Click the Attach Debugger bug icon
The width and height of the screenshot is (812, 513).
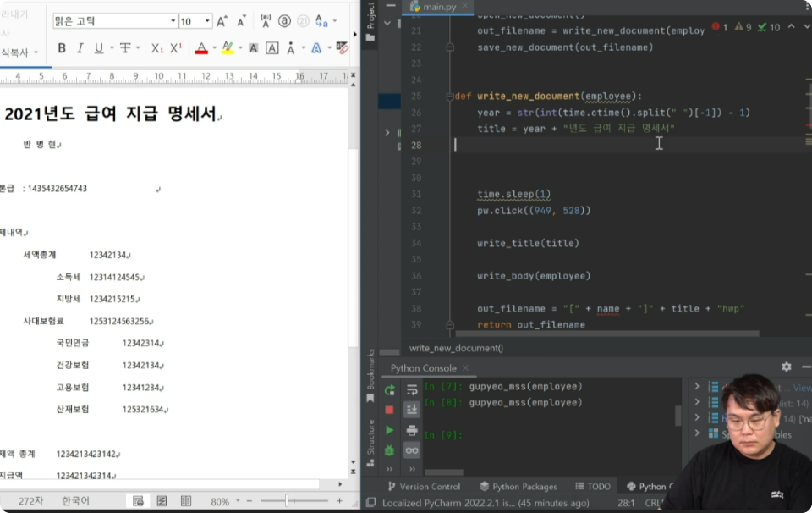(389, 450)
